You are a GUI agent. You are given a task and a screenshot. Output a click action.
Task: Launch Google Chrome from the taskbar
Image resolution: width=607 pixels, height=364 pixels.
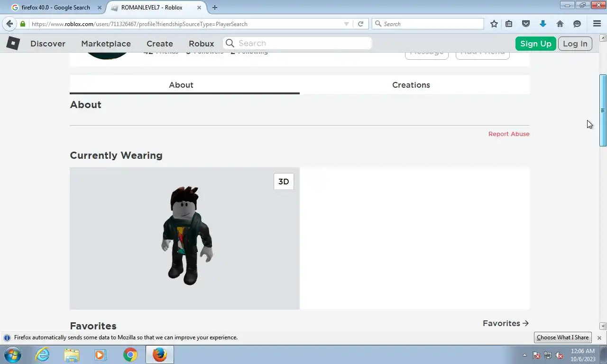point(130,355)
